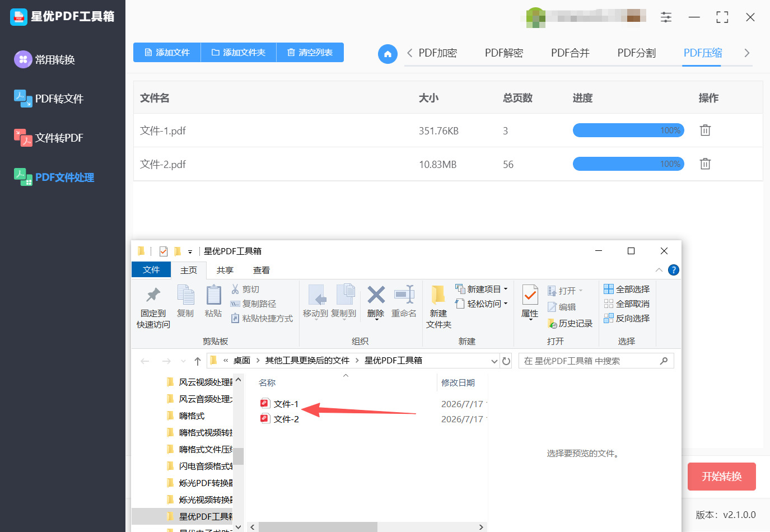Viewport: 770px width, 532px height.
Task: Click the 文件转PDF sidebar icon
Action: [23, 138]
